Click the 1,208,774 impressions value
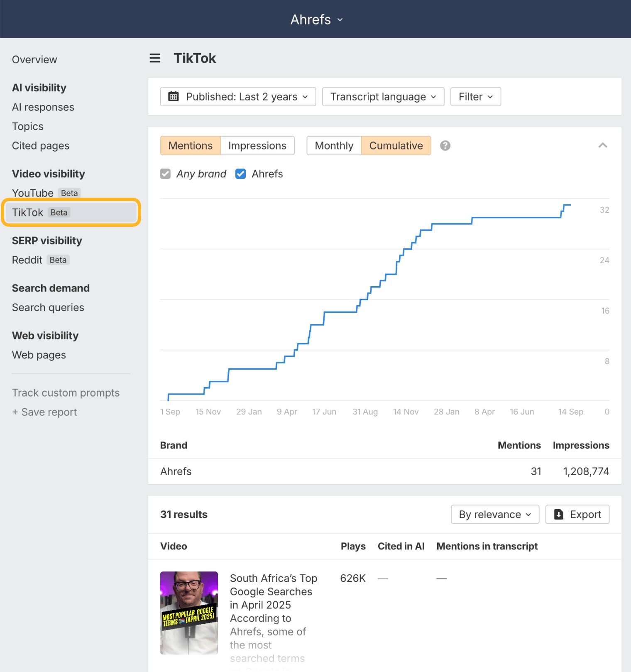This screenshot has height=672, width=631. click(586, 471)
